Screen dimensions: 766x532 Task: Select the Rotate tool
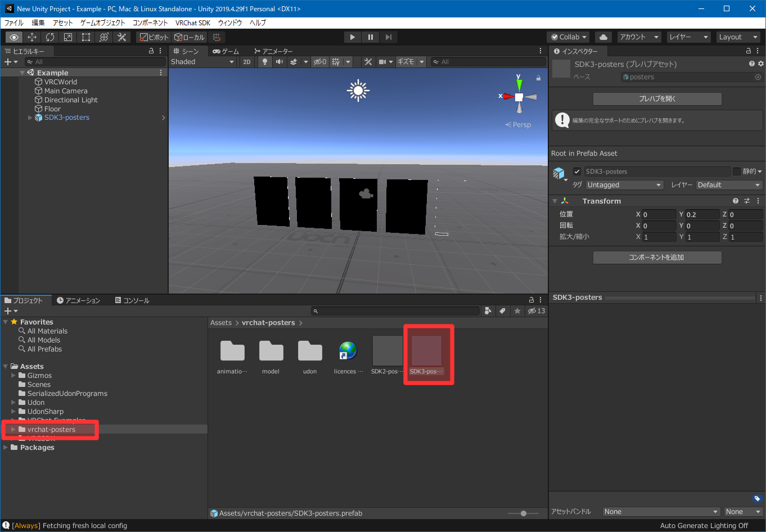(x=50, y=37)
